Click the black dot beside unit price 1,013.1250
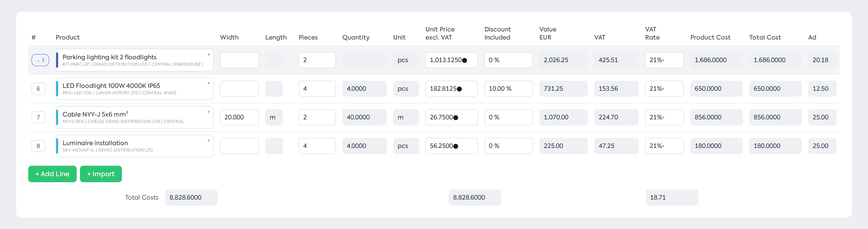The width and height of the screenshot is (868, 229). point(465,60)
